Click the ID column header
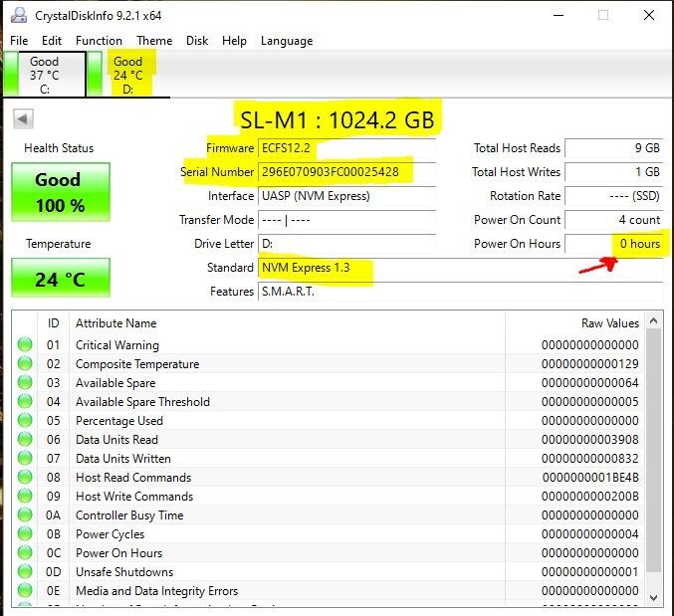The width and height of the screenshot is (674, 616). (53, 323)
